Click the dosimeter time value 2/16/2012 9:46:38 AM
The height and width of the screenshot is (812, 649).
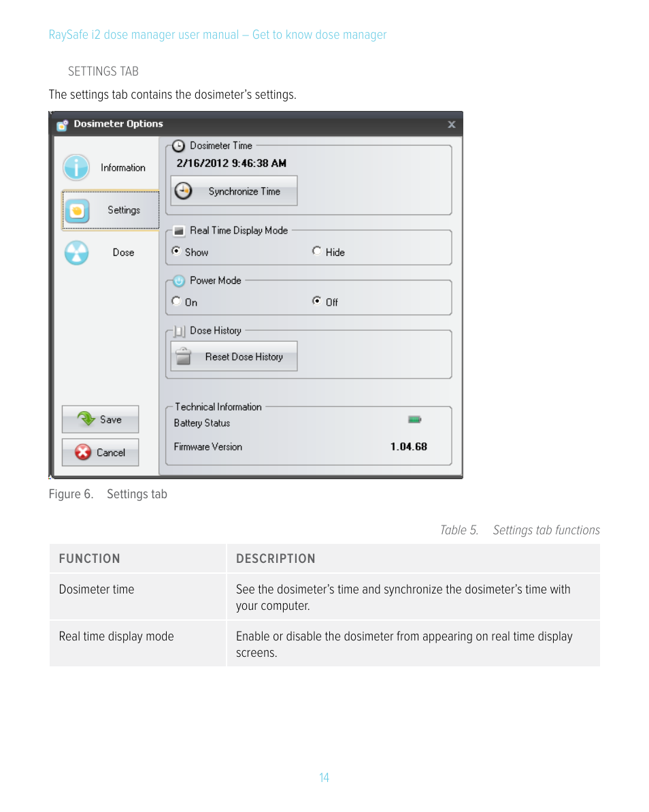click(x=231, y=163)
